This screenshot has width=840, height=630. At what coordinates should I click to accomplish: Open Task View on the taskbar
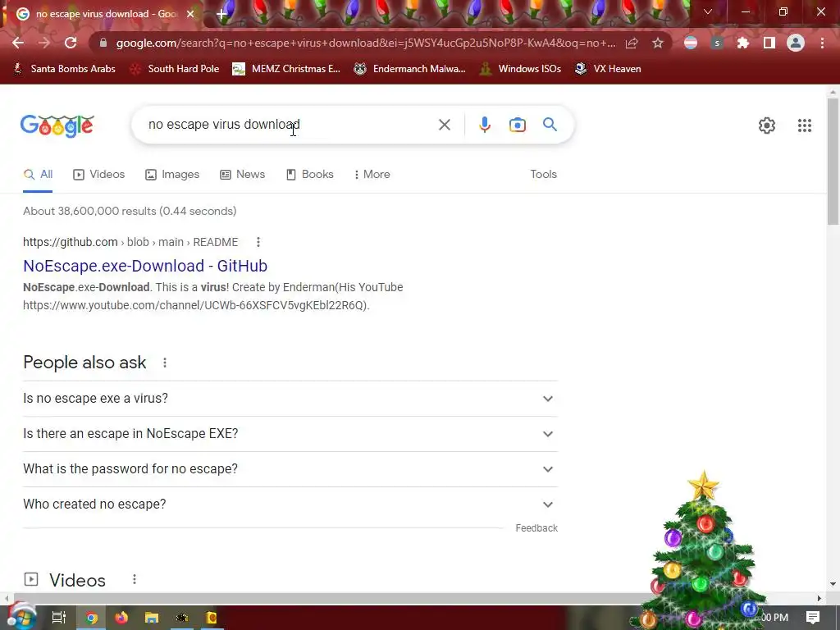pyautogui.click(x=58, y=618)
